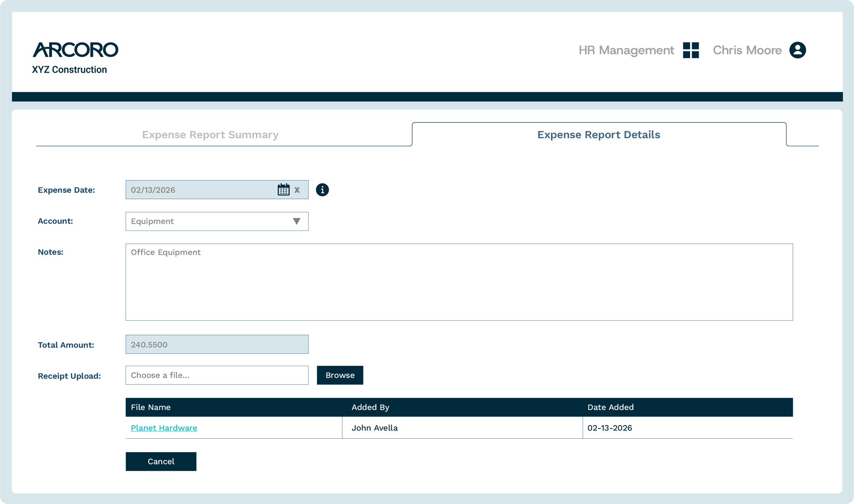Click the Choose a file input
The image size is (854, 504).
pyautogui.click(x=217, y=375)
